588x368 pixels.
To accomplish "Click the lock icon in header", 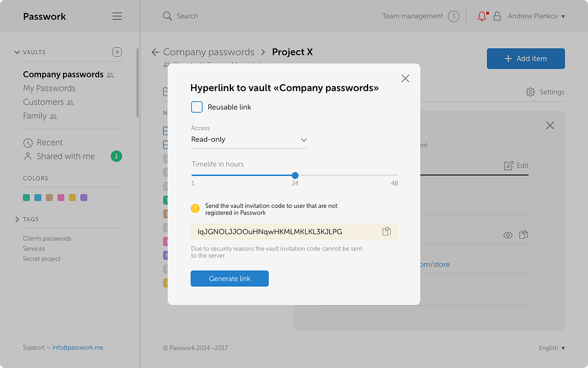I will click(x=497, y=16).
